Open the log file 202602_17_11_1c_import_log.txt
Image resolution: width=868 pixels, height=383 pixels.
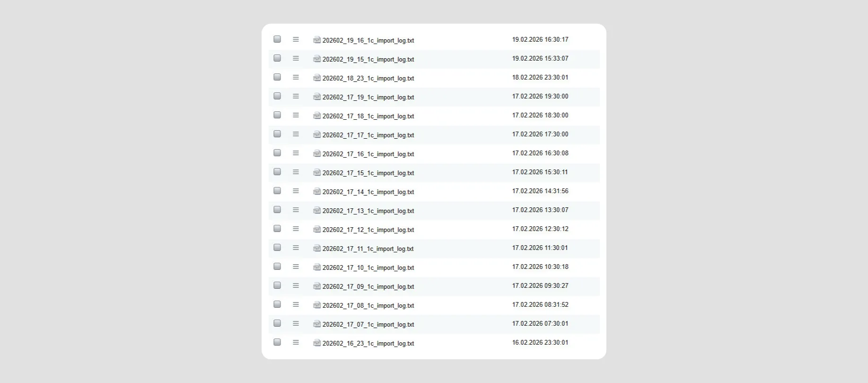coord(368,249)
